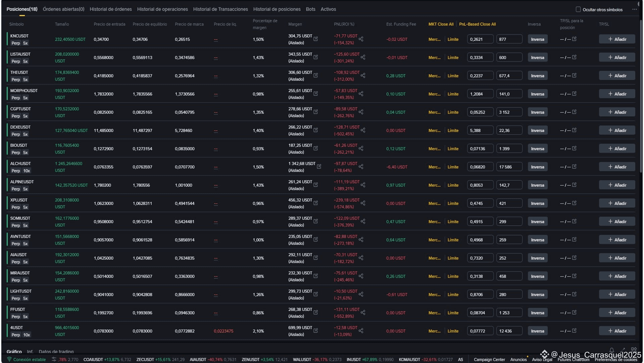The image size is (644, 363).
Task: Click the stable connection wifi icon
Action: pos(9,359)
